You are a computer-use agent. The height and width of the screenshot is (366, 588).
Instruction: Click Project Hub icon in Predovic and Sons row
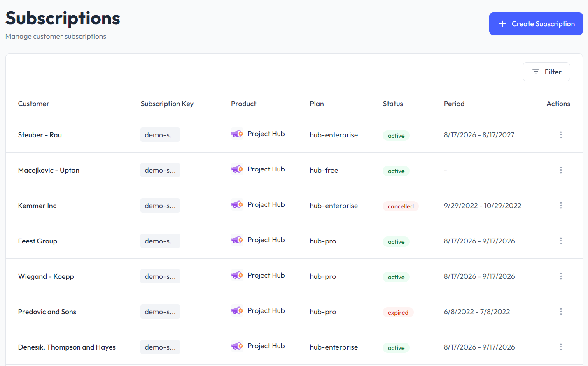237,310
